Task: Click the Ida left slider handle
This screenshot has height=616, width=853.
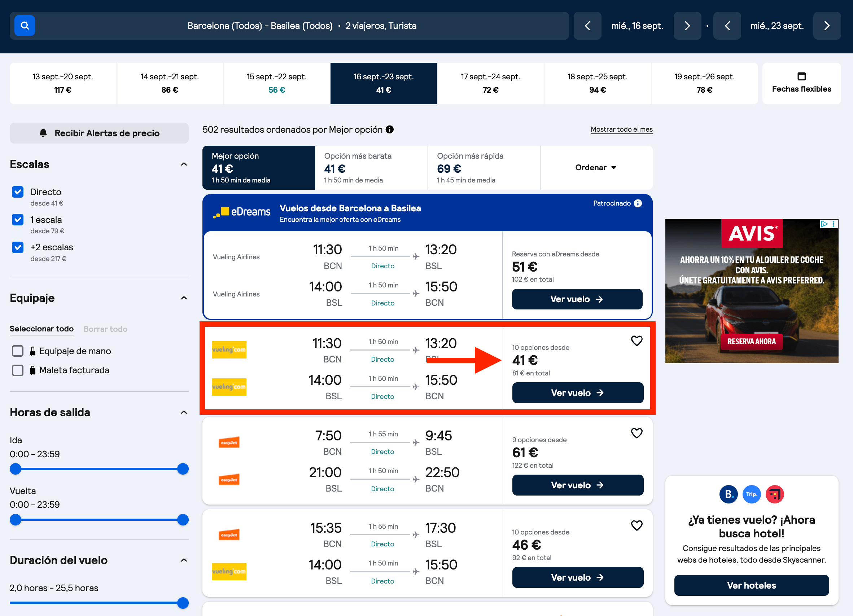Action: point(16,469)
